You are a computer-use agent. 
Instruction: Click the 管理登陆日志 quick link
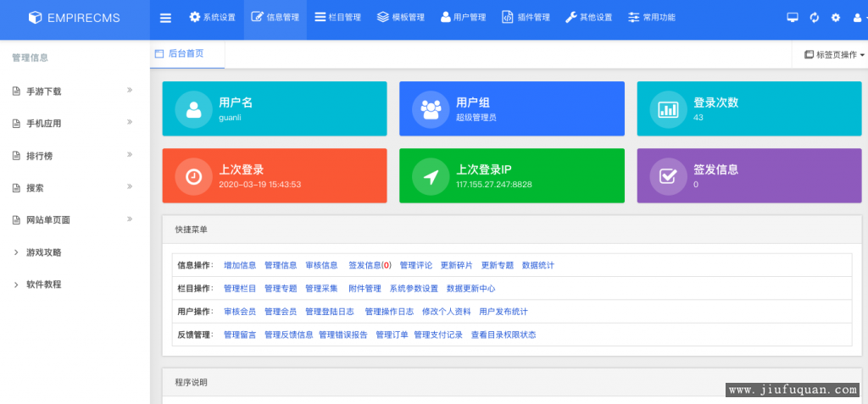(330, 312)
